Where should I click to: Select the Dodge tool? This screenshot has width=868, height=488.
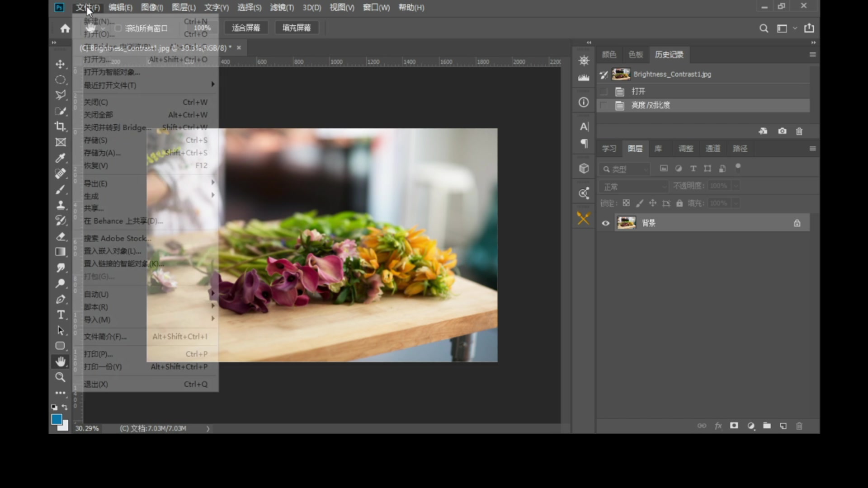click(x=60, y=283)
